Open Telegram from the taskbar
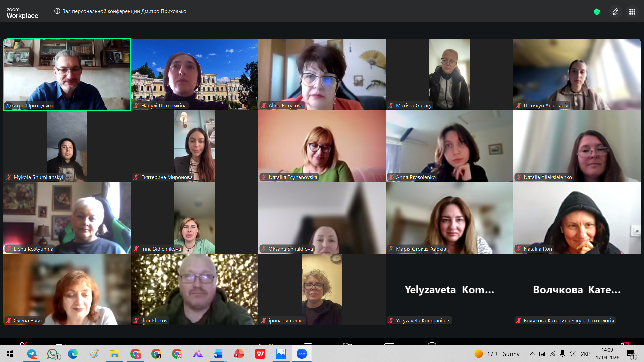Viewport: 644px width, 362px height. click(x=32, y=354)
